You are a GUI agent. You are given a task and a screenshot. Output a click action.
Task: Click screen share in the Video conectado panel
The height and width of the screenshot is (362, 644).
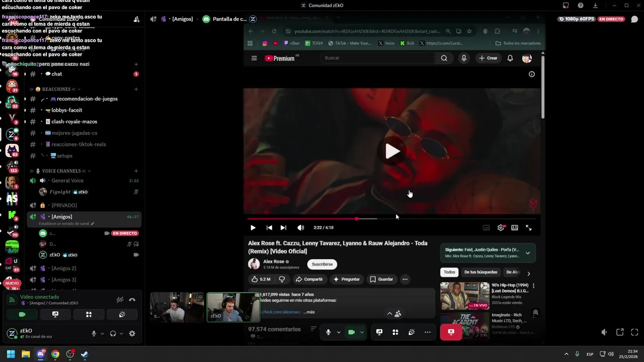click(55, 314)
